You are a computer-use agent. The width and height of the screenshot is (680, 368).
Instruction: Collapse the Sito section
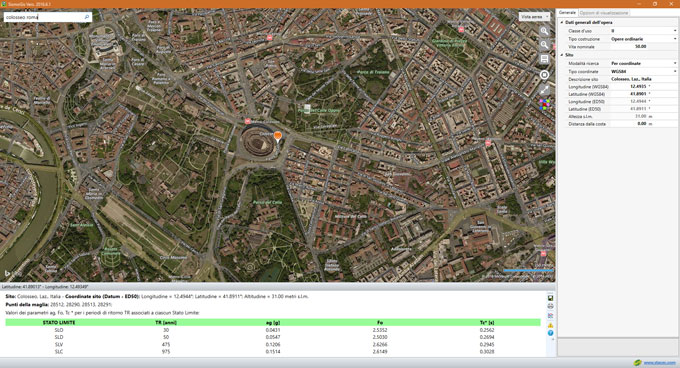pos(562,55)
